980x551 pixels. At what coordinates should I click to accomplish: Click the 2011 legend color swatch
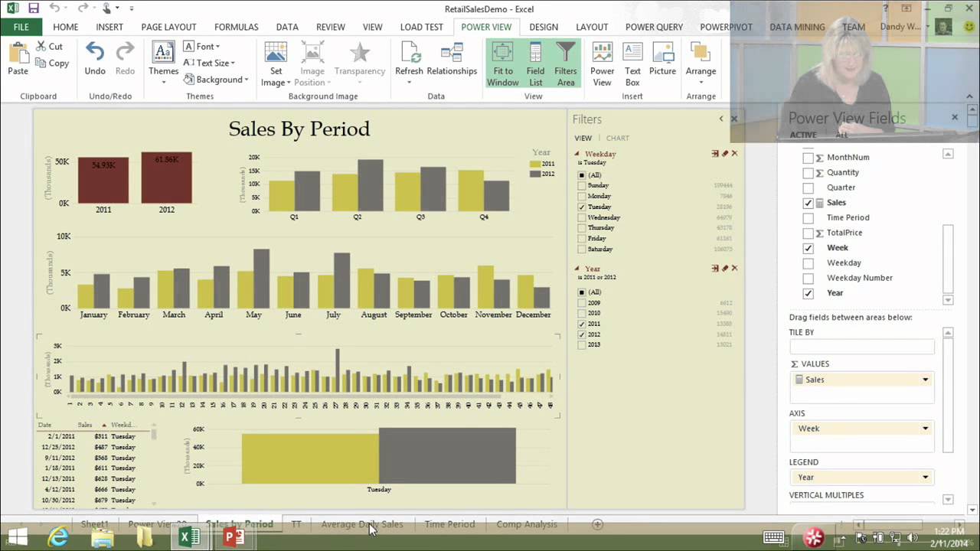coord(535,164)
